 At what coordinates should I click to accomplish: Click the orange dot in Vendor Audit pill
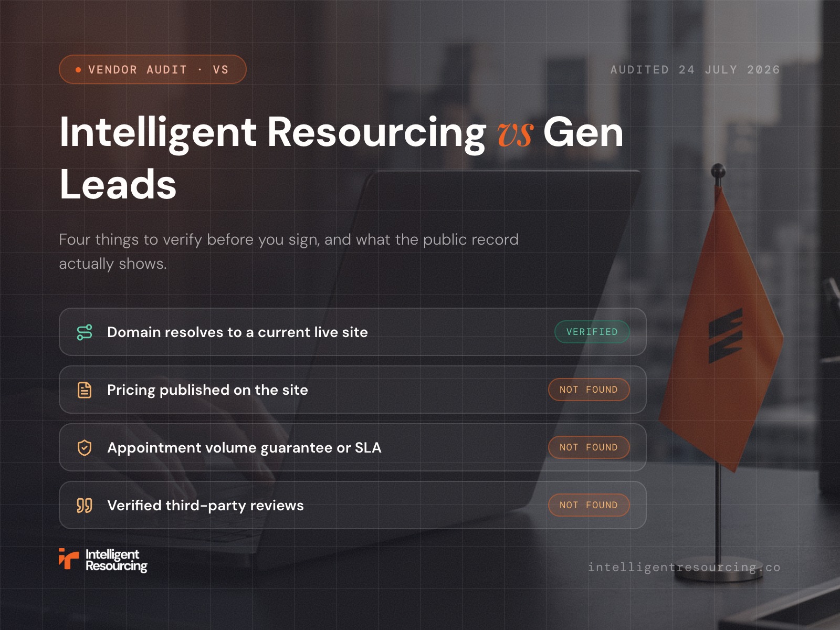click(x=78, y=70)
